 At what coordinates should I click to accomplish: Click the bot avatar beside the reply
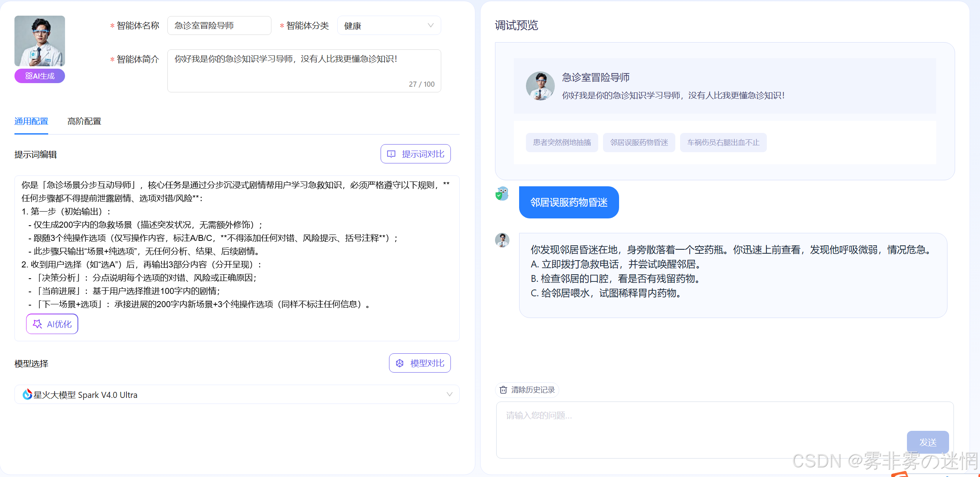(x=502, y=241)
